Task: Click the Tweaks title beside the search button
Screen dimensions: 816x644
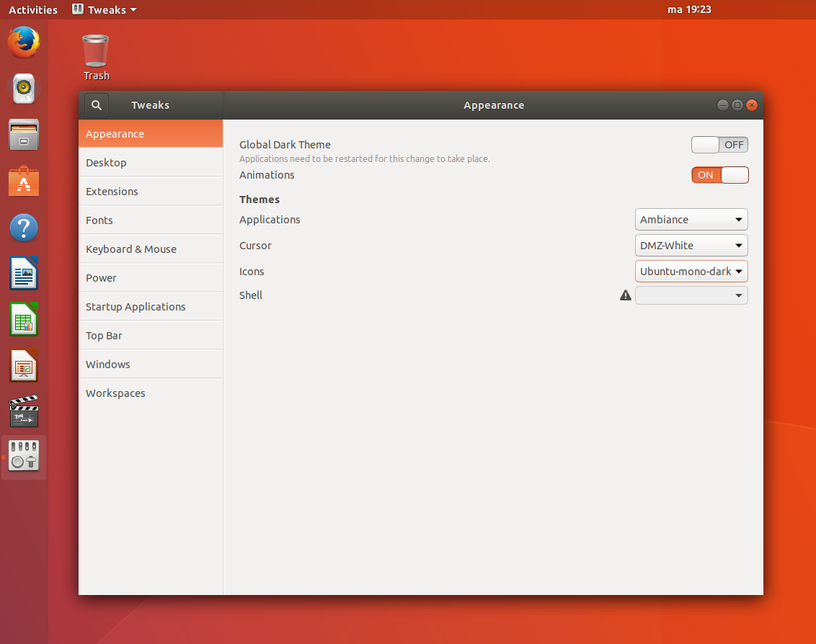Action: point(151,105)
